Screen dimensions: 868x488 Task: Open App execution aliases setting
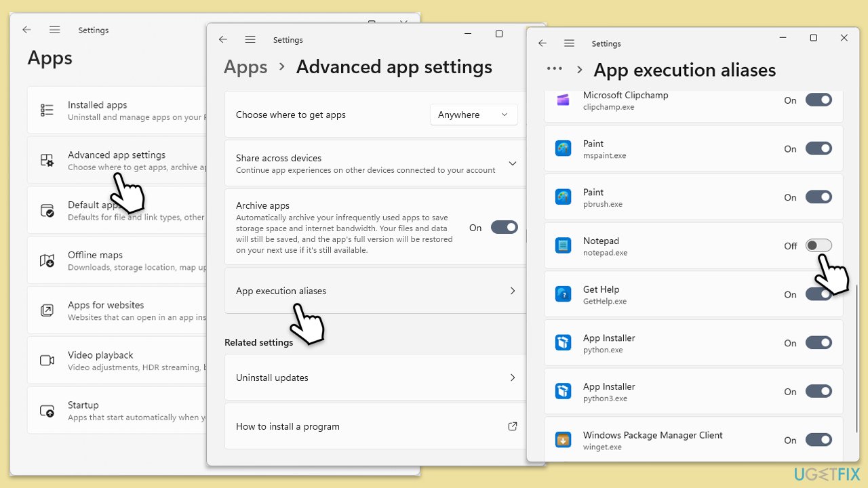pyautogui.click(x=375, y=291)
